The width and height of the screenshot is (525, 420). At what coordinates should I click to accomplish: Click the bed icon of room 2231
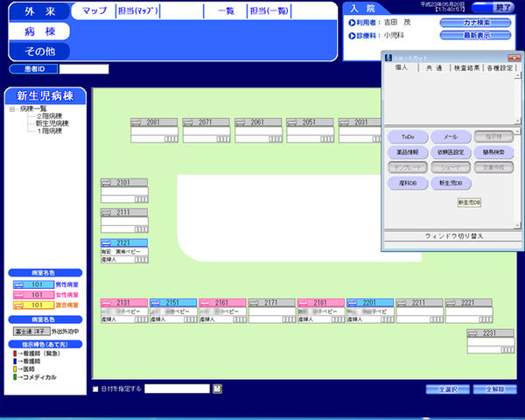[472, 333]
